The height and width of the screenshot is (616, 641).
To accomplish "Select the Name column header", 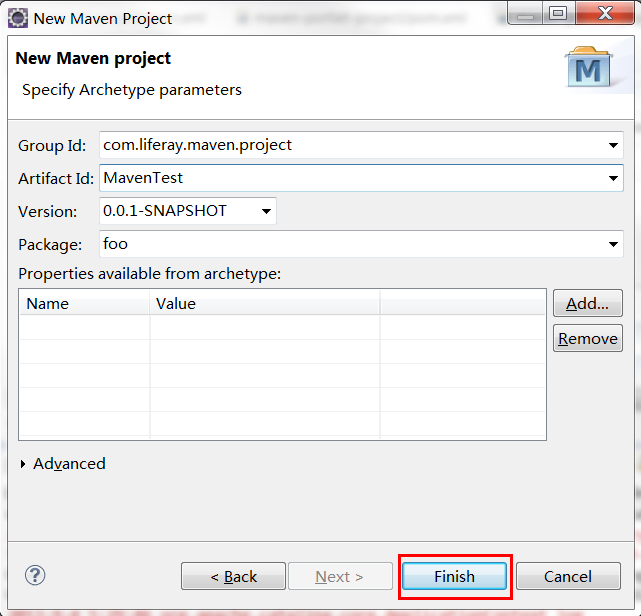I will pos(84,303).
